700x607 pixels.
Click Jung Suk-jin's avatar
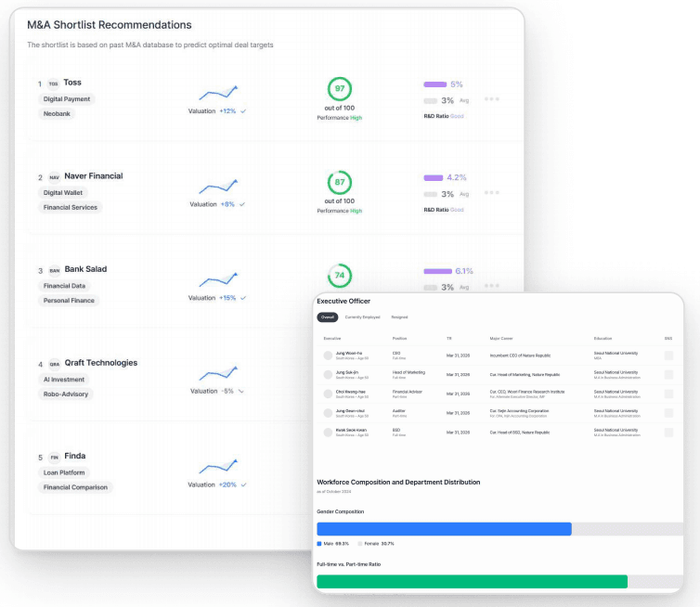(x=328, y=374)
